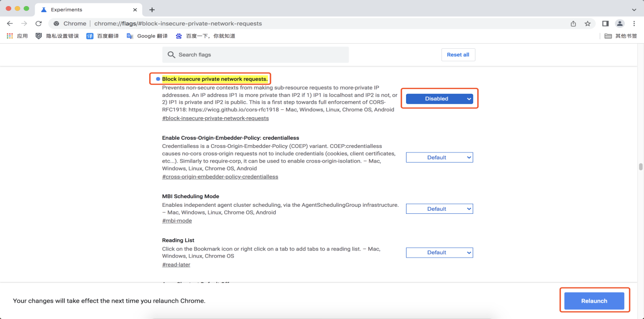
Task: Click the Reset all button
Action: (x=458, y=55)
